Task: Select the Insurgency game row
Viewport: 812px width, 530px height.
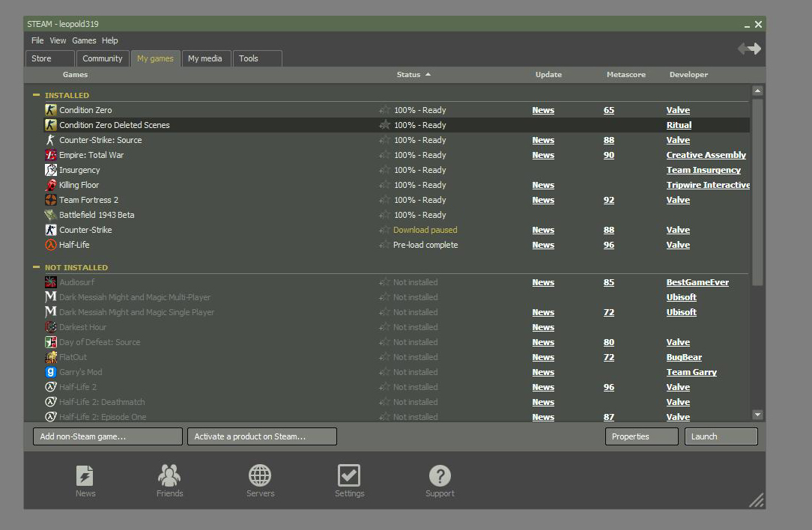Action: [396, 170]
